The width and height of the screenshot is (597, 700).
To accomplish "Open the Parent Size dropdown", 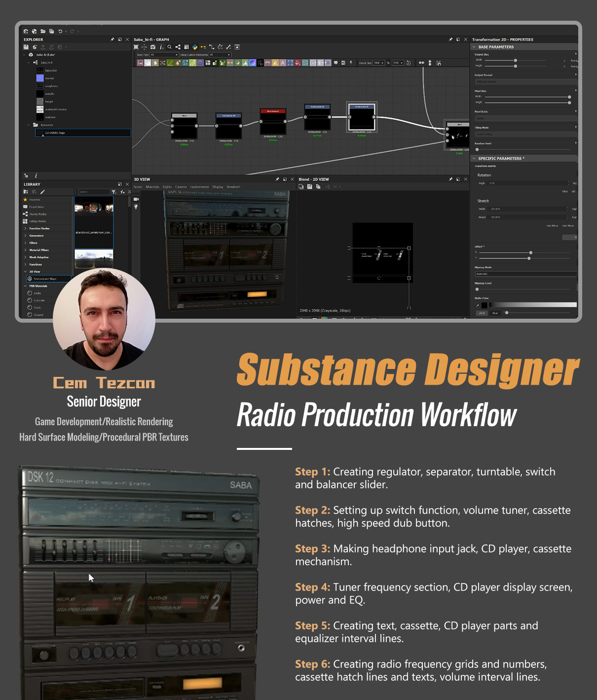I will point(379,63).
